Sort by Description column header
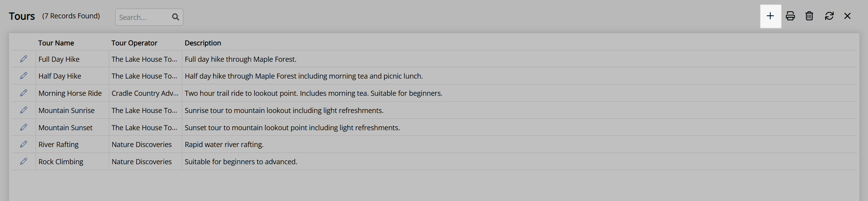868x201 pixels. (203, 43)
